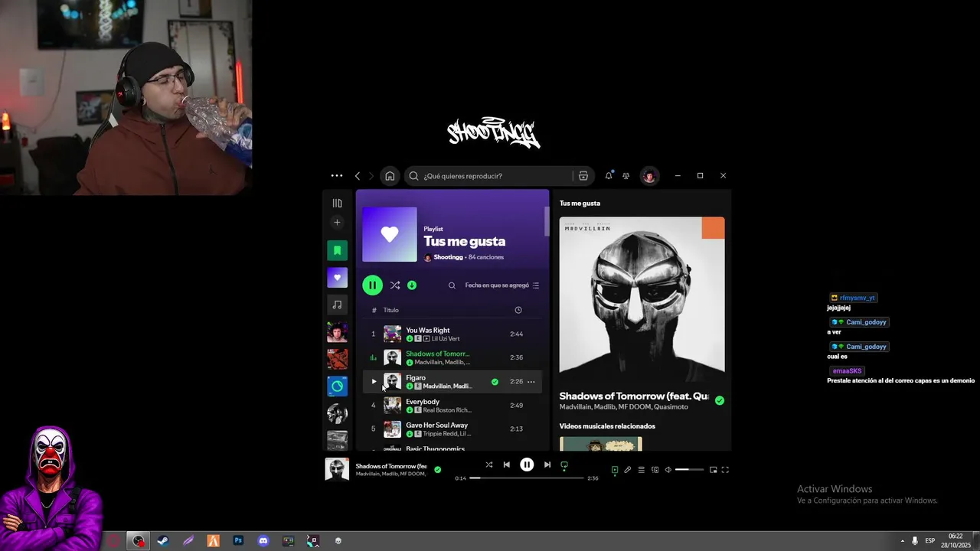Play Figaro with the row play arrow
The width and height of the screenshot is (980, 551).
pos(374,381)
